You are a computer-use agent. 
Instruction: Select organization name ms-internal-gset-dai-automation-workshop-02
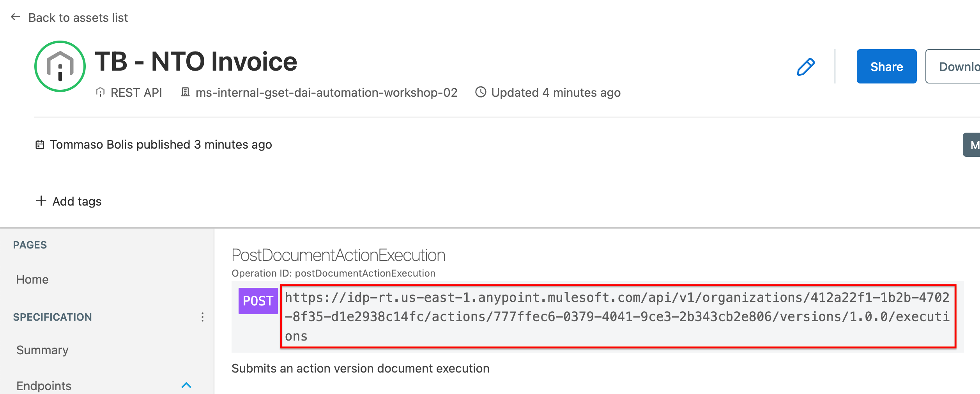(x=326, y=93)
